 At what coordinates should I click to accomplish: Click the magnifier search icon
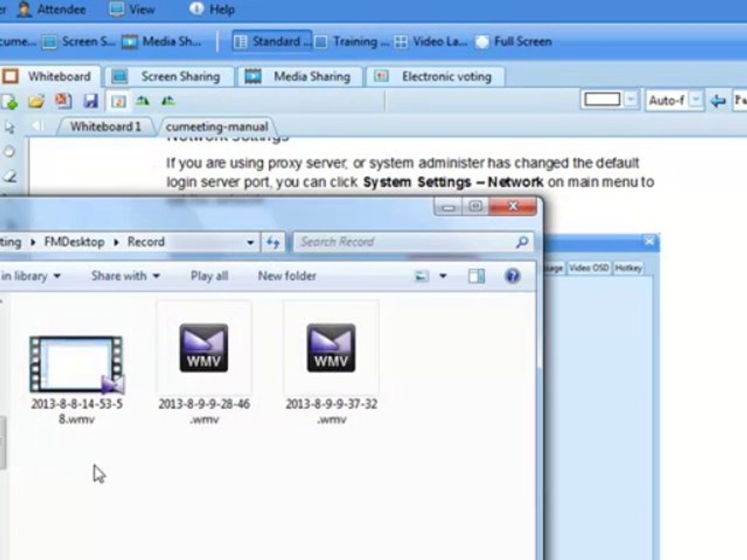click(x=522, y=243)
